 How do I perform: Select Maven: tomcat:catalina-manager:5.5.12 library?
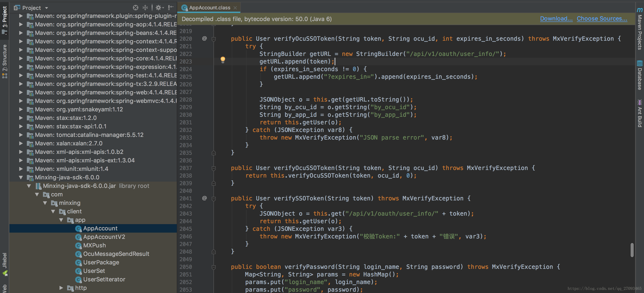click(89, 135)
